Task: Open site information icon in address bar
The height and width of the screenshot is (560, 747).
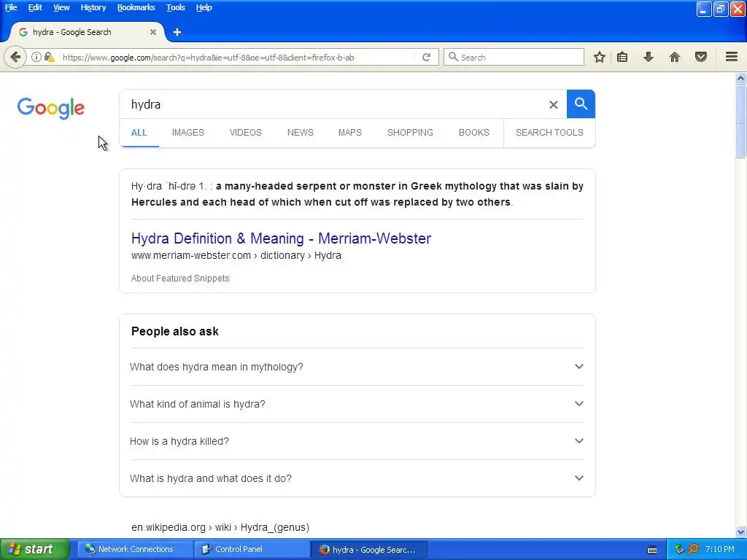Action: click(36, 57)
